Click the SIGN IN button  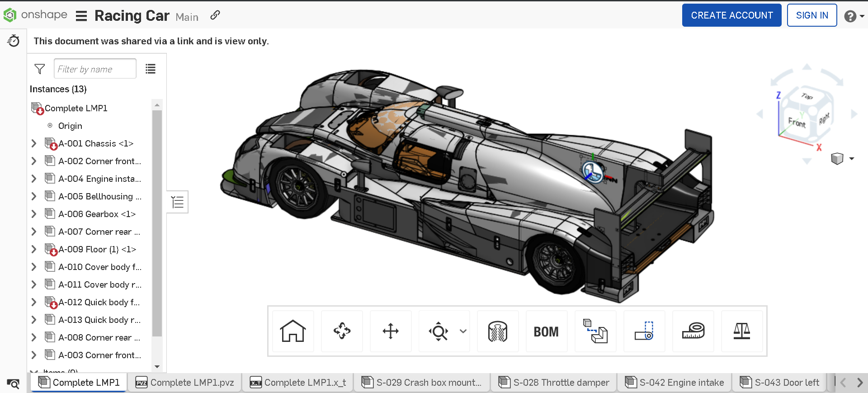click(x=812, y=15)
